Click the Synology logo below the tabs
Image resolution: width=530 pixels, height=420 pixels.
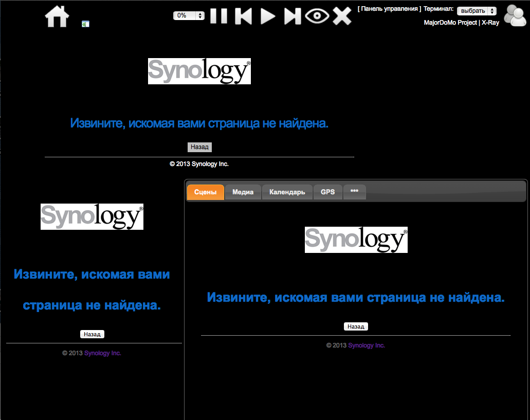[356, 240]
